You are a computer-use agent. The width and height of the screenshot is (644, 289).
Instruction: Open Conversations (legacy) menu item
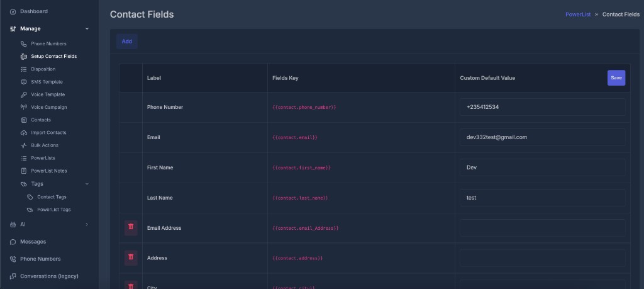coord(49,276)
